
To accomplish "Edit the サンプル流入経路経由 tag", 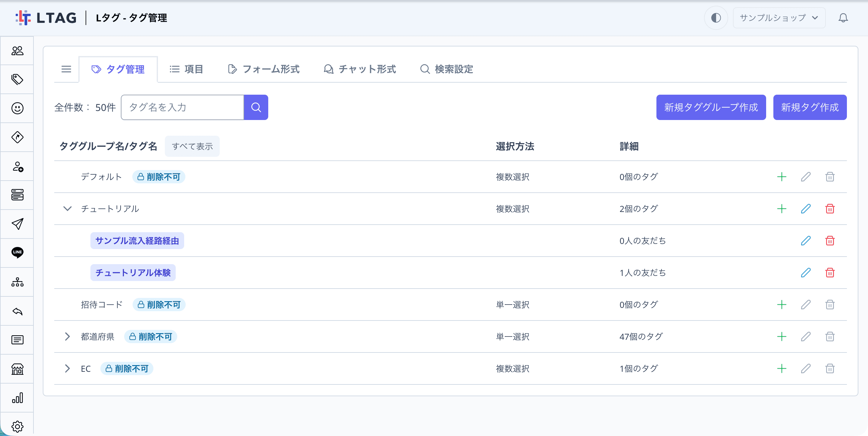I will click(806, 241).
